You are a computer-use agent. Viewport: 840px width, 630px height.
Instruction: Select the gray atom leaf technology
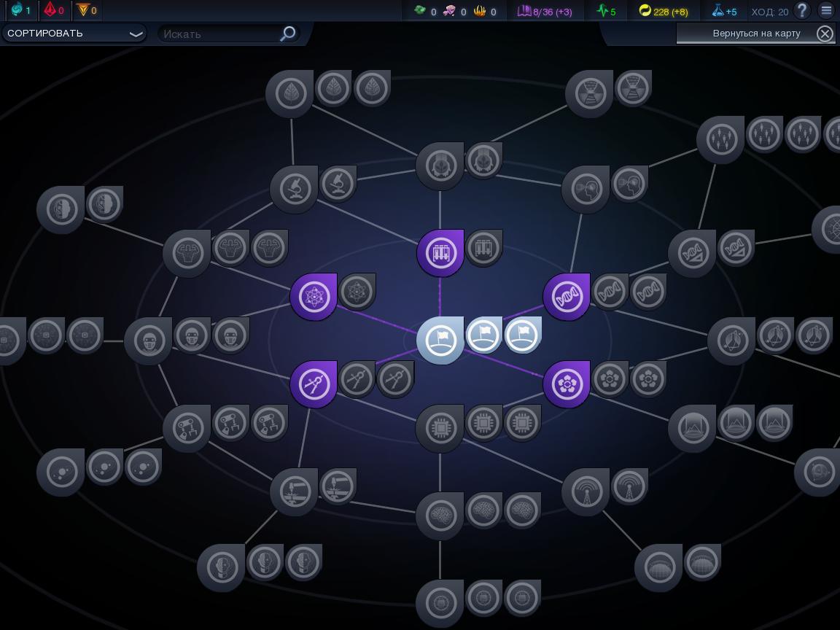click(x=357, y=292)
